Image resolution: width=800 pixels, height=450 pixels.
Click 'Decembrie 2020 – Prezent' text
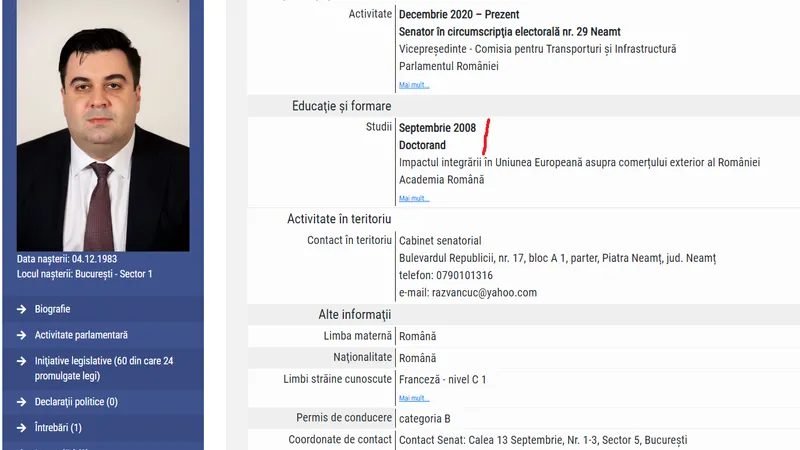[x=459, y=15]
